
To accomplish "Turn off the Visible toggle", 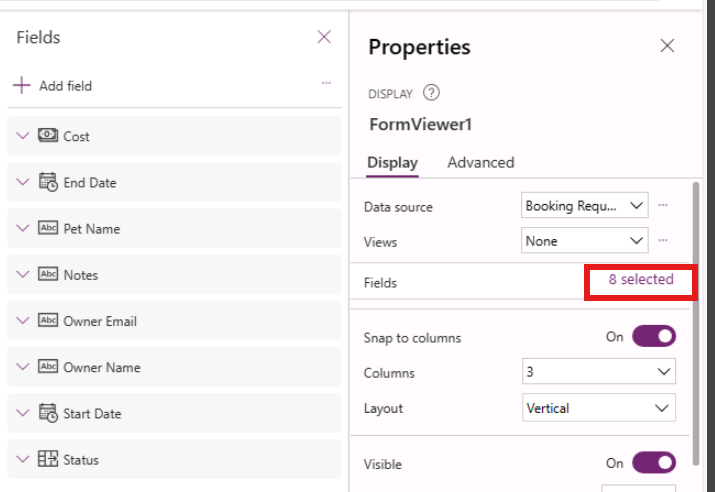I will (653, 463).
